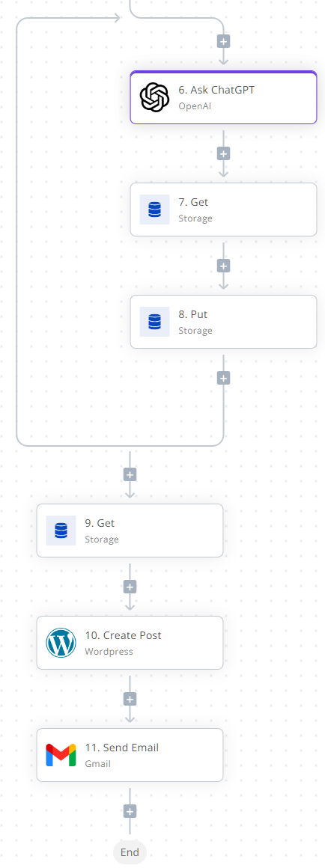Select the 6. Ask ChatGPT step card
This screenshot has height=868, width=325.
click(224, 97)
